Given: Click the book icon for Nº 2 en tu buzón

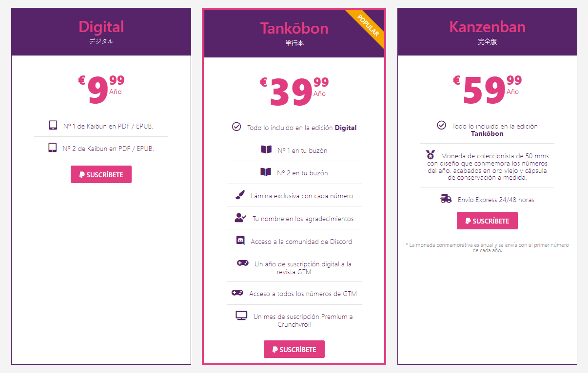Looking at the screenshot, I should click(266, 172).
